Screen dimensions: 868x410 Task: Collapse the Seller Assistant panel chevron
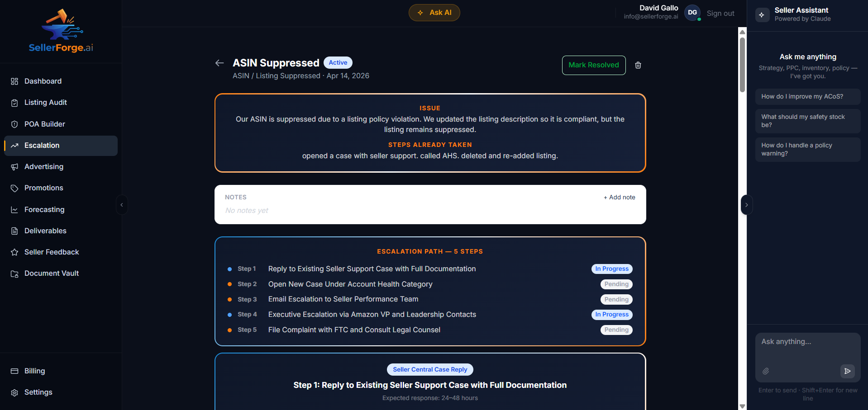click(746, 204)
